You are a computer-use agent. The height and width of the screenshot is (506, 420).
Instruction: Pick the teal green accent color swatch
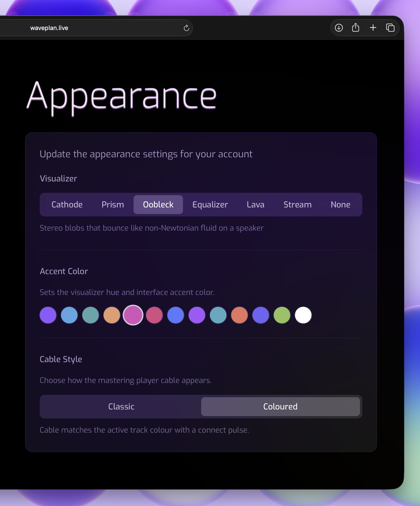pos(90,315)
